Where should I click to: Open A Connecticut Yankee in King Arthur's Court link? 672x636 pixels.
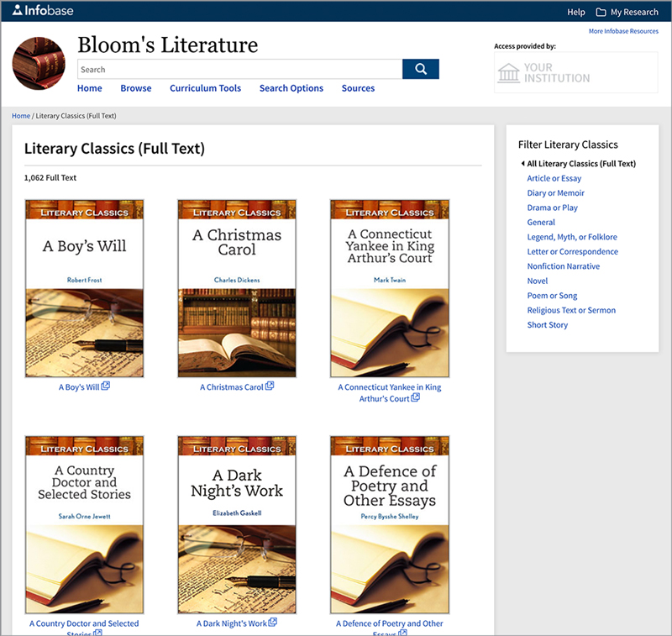(x=389, y=392)
